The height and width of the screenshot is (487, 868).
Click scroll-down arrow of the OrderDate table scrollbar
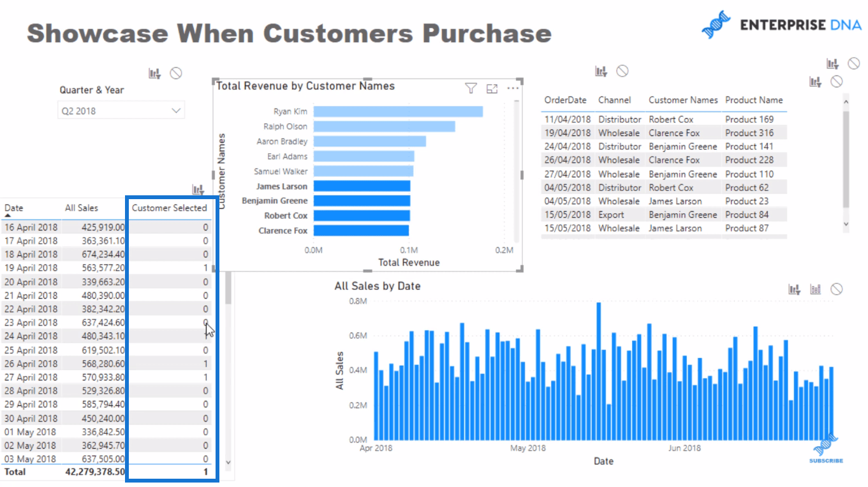tap(846, 224)
